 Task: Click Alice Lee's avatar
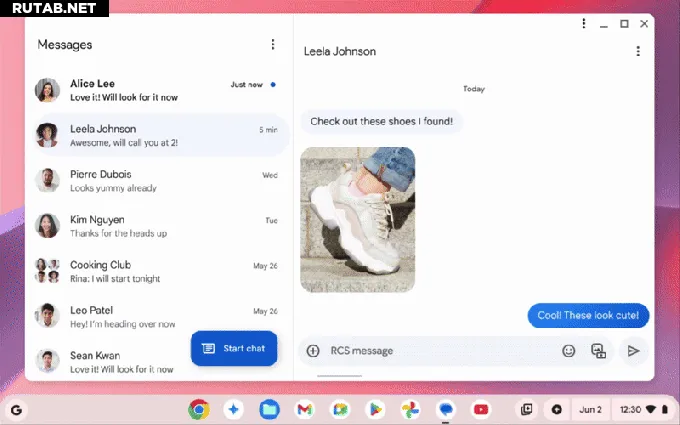pos(47,90)
